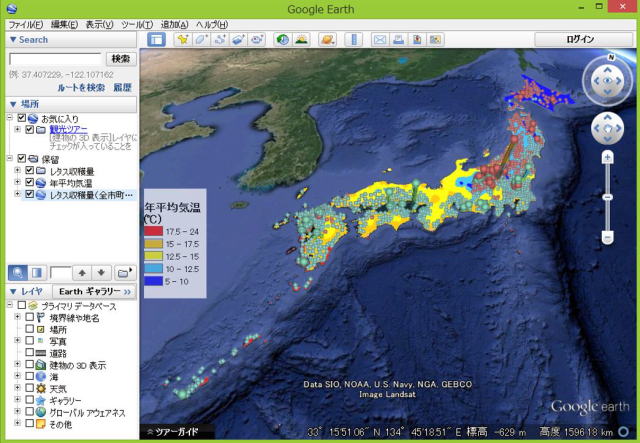Check the 天気 layer checkbox
The image size is (640, 443).
click(x=30, y=387)
